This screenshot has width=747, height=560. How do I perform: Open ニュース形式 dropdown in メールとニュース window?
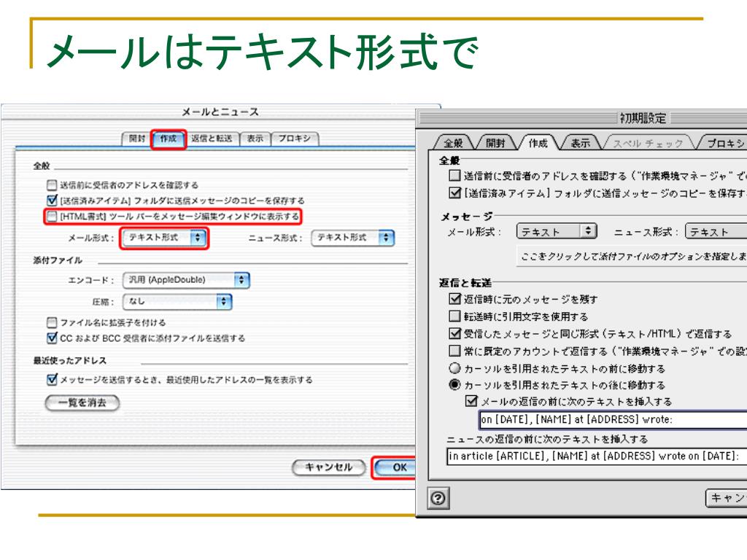click(x=352, y=237)
